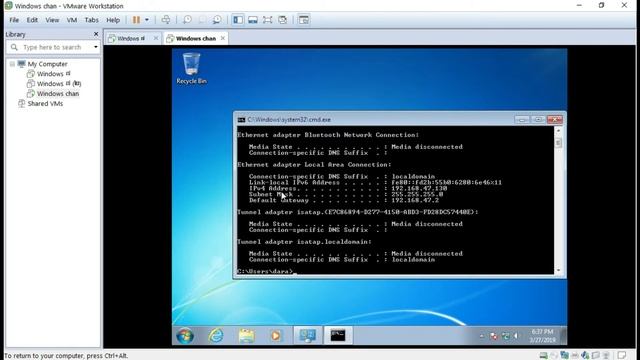
Task: Click the guest volume speaker icon
Action: (516, 336)
